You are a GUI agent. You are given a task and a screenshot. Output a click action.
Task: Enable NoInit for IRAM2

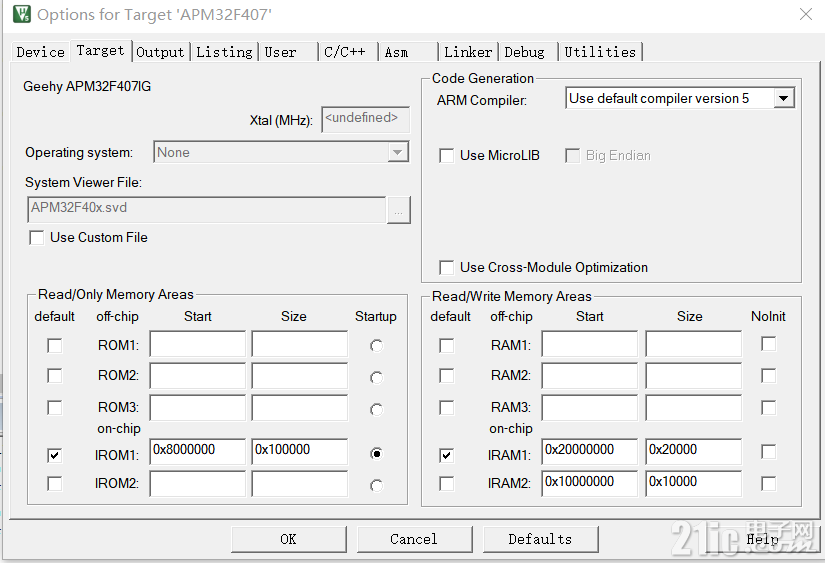point(769,484)
